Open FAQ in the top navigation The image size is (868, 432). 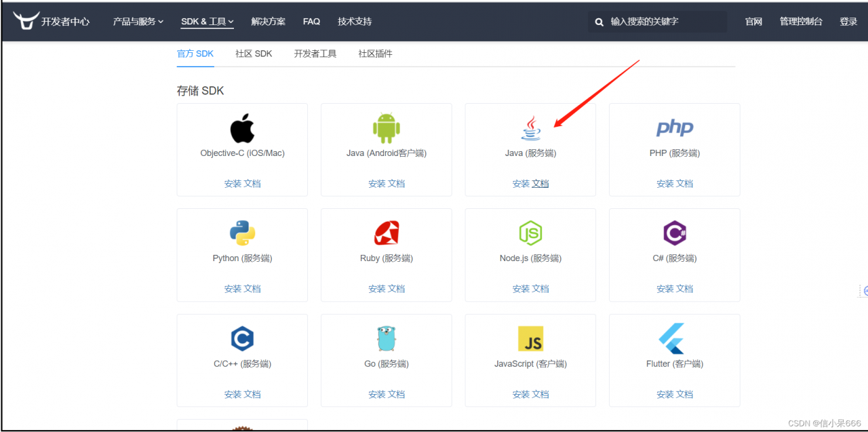pyautogui.click(x=312, y=22)
